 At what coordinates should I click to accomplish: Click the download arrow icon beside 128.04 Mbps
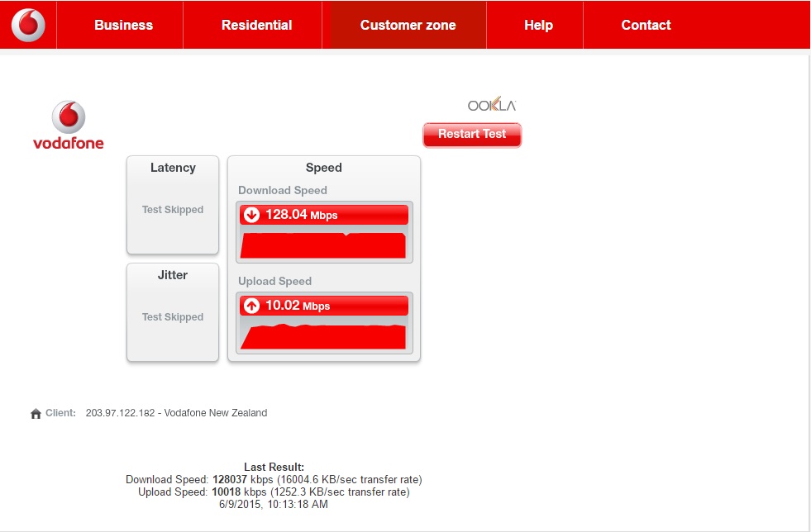(x=252, y=215)
